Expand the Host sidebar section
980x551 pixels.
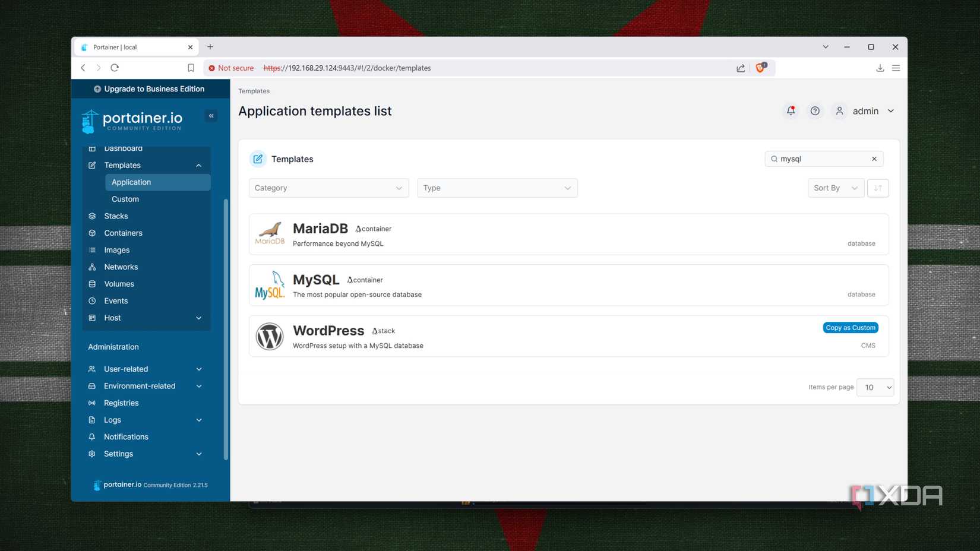click(x=198, y=318)
